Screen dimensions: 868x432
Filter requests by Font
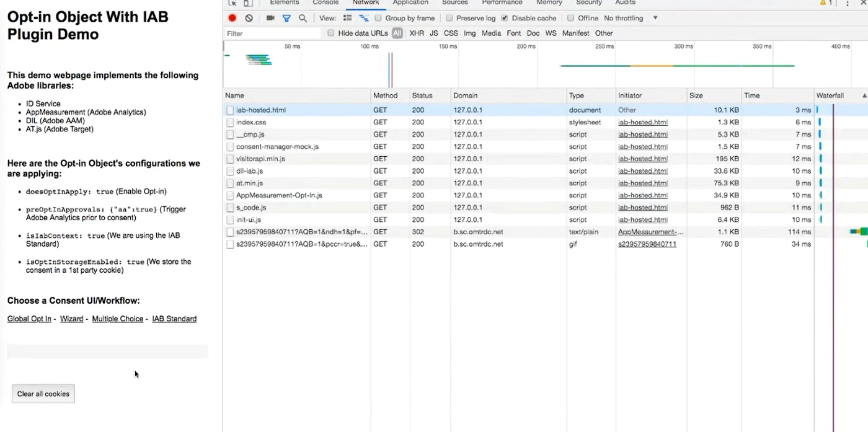(x=514, y=33)
